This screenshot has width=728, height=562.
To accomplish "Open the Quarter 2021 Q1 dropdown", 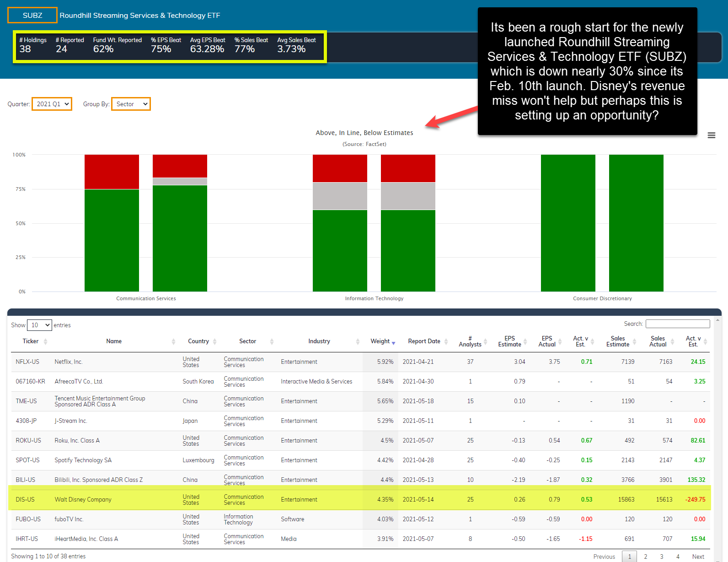I will pos(52,104).
